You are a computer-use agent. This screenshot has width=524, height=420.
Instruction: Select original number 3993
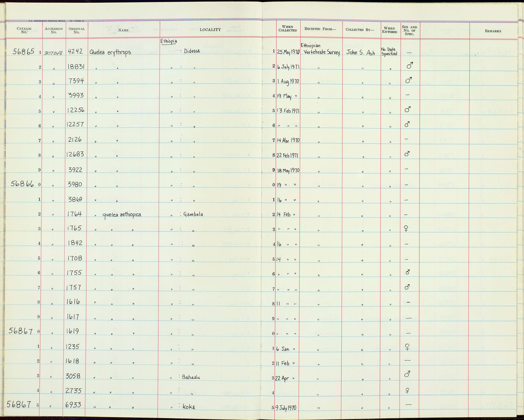(76, 95)
